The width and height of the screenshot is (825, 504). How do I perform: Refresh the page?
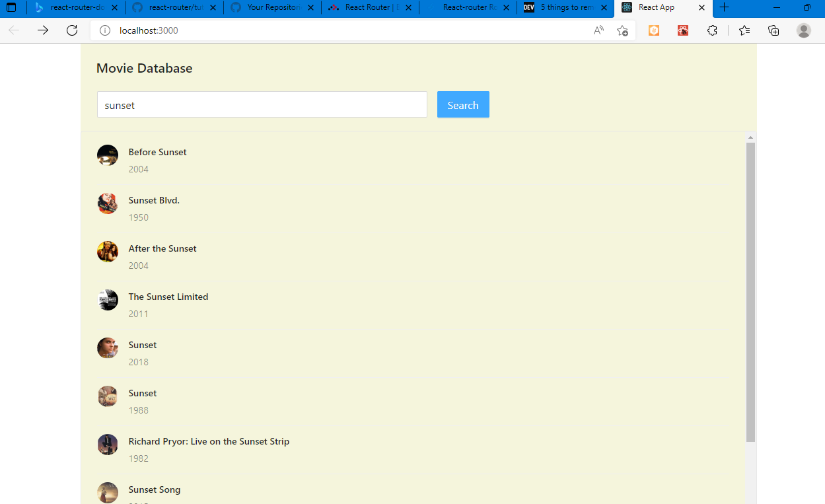(x=72, y=30)
